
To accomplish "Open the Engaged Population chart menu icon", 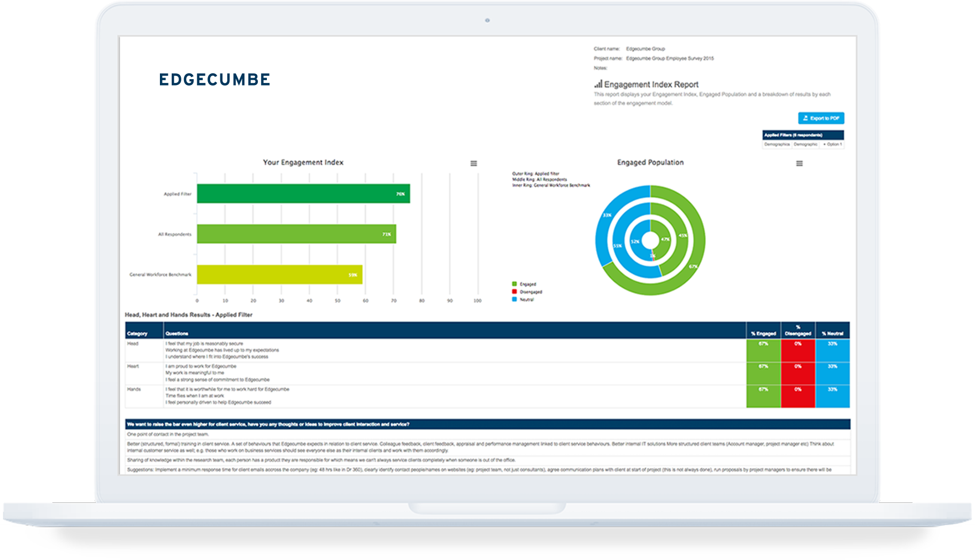I will [799, 163].
